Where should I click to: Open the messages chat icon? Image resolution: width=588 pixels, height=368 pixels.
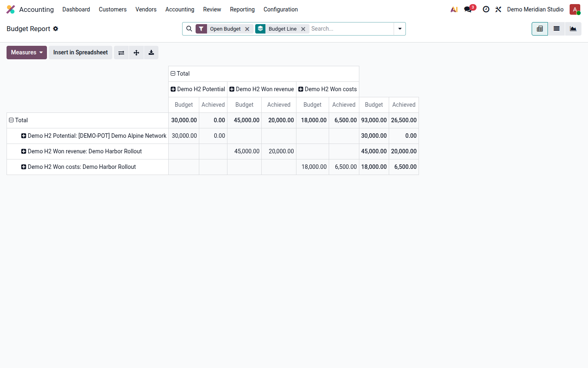468,9
